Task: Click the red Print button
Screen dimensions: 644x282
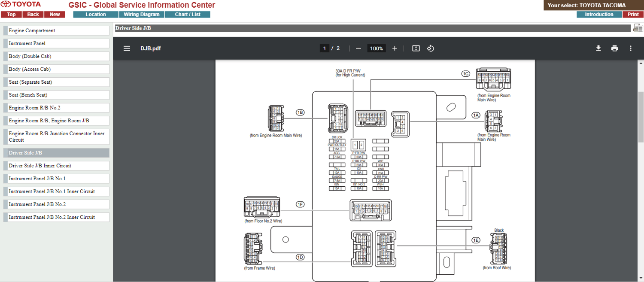Action: [633, 15]
